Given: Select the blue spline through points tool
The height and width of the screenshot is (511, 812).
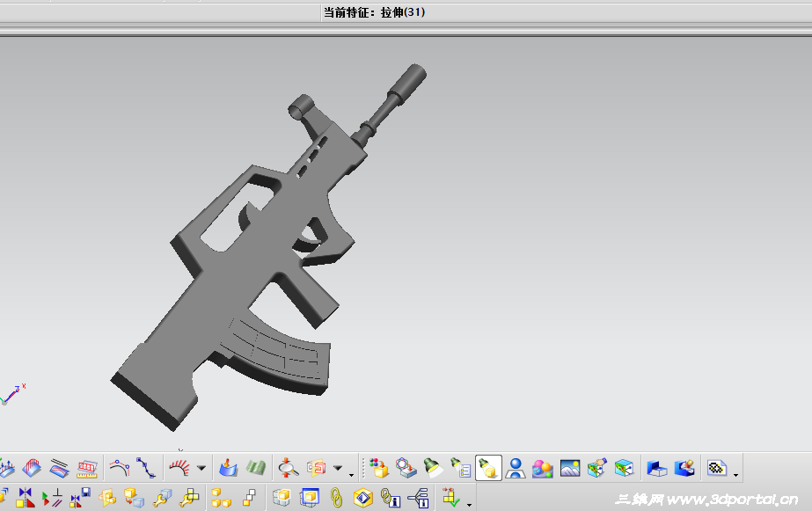Looking at the screenshot, I should (146, 468).
